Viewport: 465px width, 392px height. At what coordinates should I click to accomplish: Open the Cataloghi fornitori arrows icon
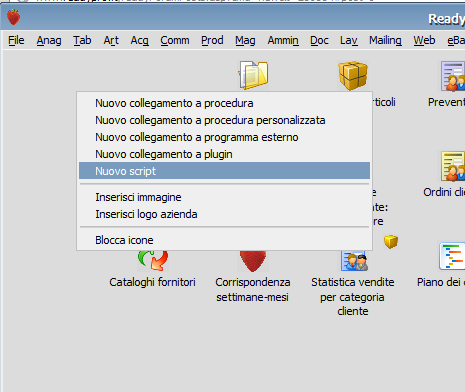(153, 260)
